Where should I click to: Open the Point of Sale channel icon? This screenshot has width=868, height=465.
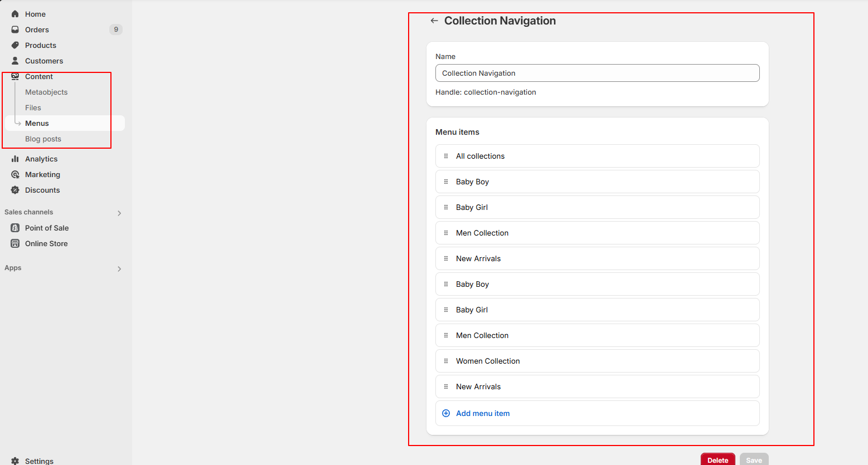coord(15,228)
